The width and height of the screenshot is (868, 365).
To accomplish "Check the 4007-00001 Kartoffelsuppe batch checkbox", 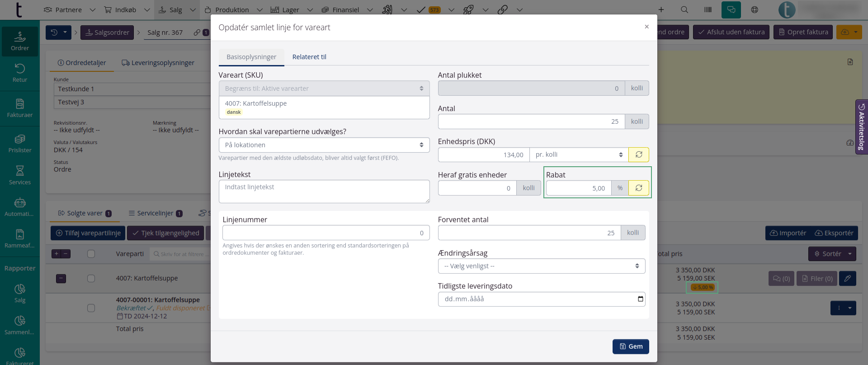I will coord(91,308).
